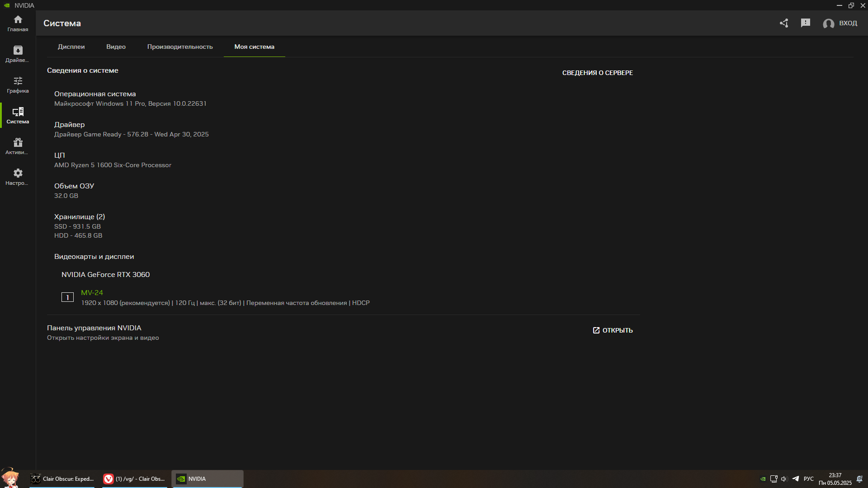The image size is (868, 488).
Task: Click the 1920 x 1080 display details line
Action: (x=225, y=303)
